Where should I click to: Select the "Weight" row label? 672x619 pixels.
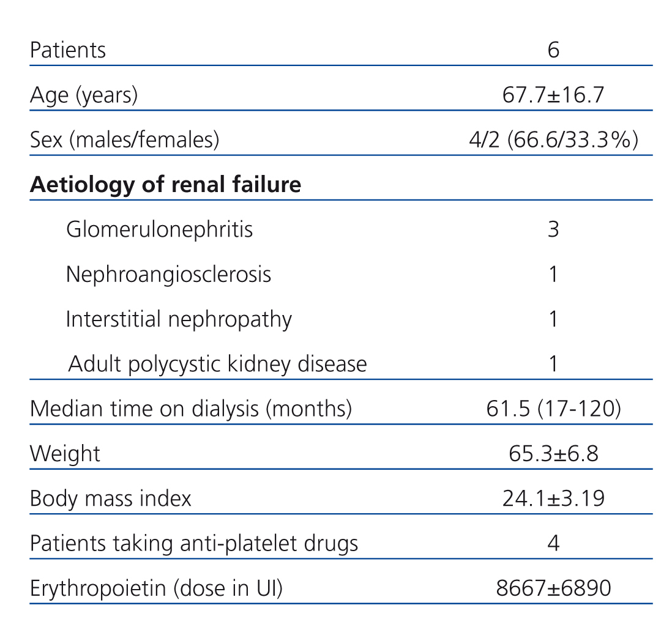point(65,454)
